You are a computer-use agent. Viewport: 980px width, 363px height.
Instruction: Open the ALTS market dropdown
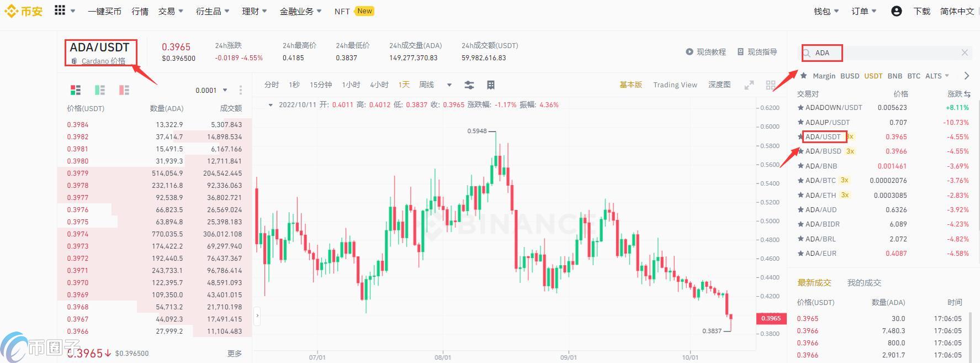point(937,76)
